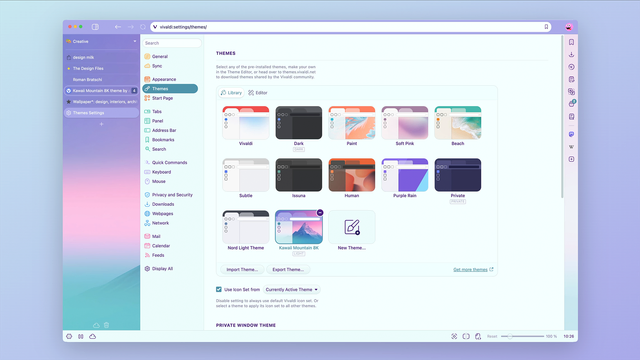Open Start Page settings section
Screen dimensions: 640x360
pyautogui.click(x=159, y=98)
